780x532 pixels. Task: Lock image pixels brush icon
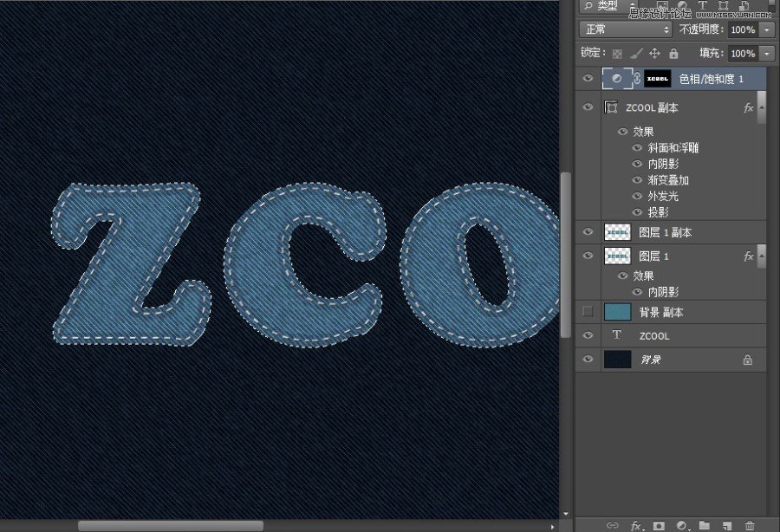(x=636, y=53)
